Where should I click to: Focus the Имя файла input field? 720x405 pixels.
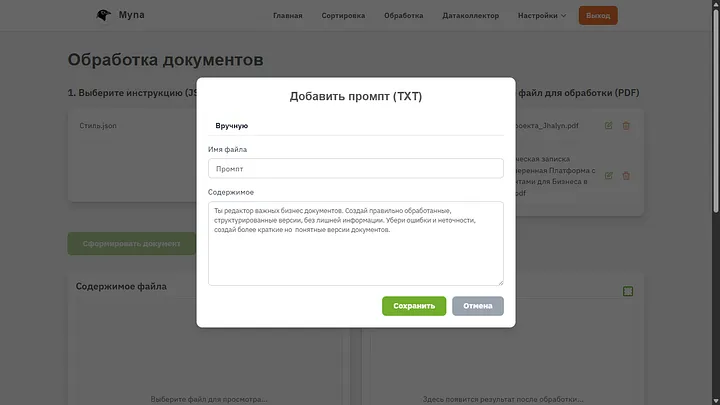click(355, 169)
